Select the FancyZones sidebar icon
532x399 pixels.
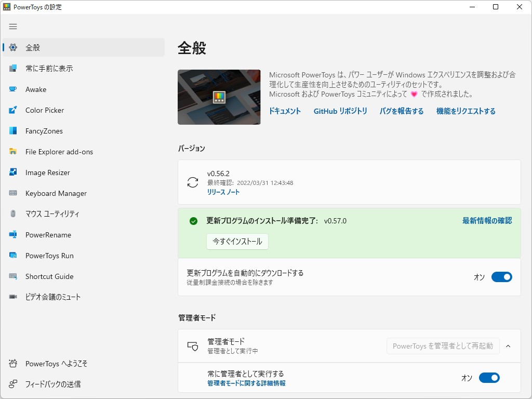tap(14, 131)
